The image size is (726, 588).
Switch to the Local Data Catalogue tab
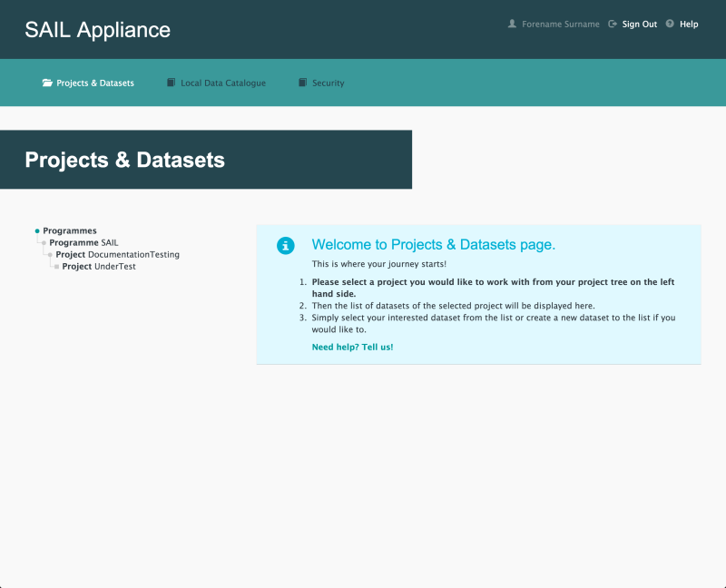[222, 83]
